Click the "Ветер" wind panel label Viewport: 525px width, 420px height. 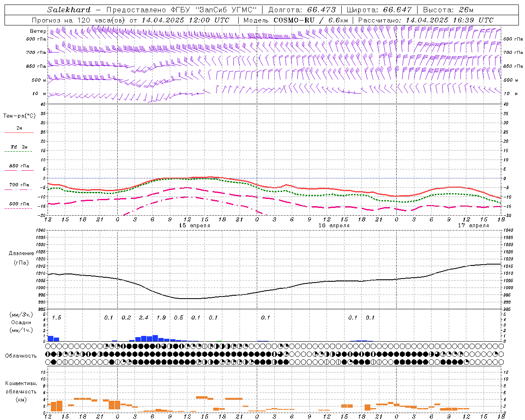pyautogui.click(x=38, y=31)
